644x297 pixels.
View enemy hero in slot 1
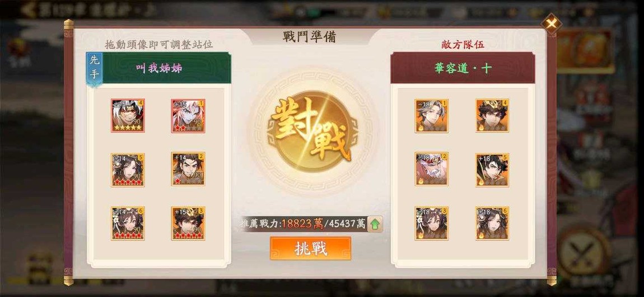tap(432, 116)
